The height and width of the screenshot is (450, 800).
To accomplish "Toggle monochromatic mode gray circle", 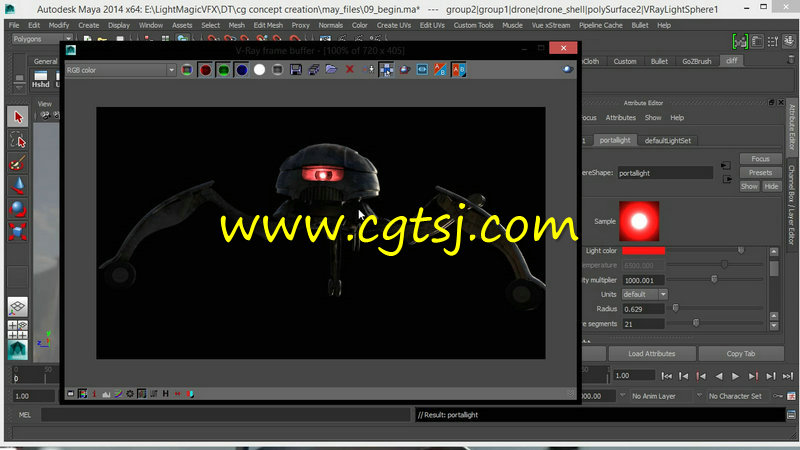I will click(277, 70).
